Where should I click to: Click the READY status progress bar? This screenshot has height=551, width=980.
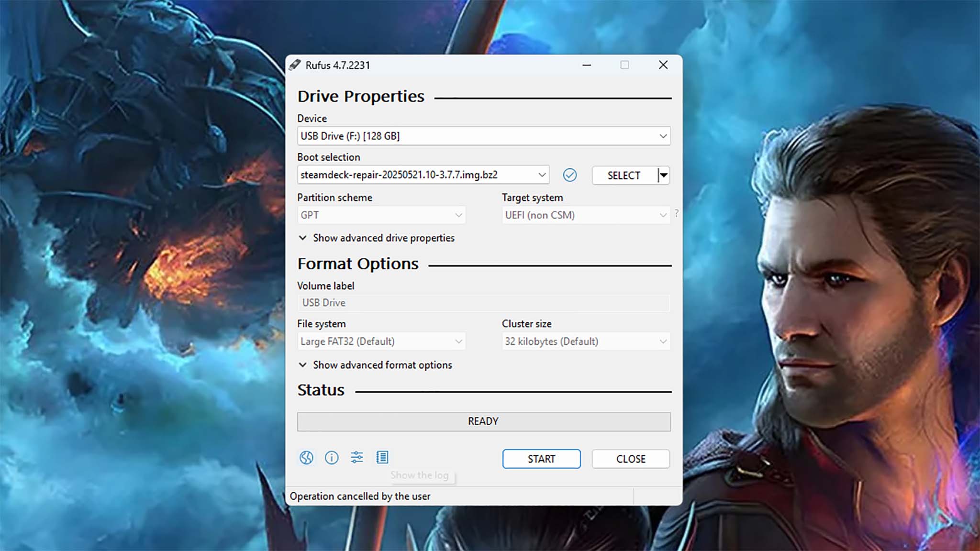click(483, 421)
